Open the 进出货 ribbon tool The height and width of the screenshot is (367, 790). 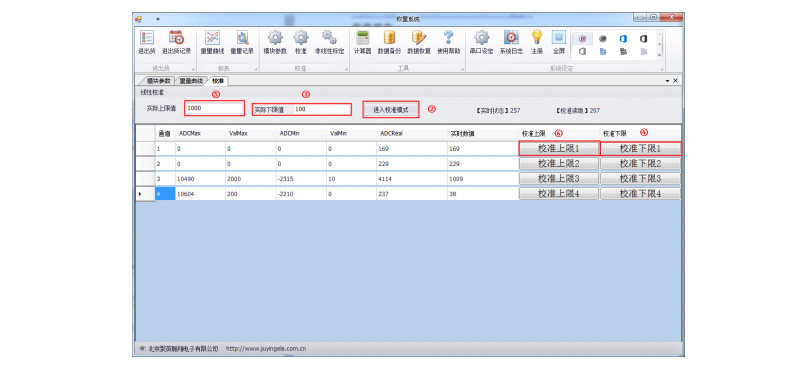(147, 42)
